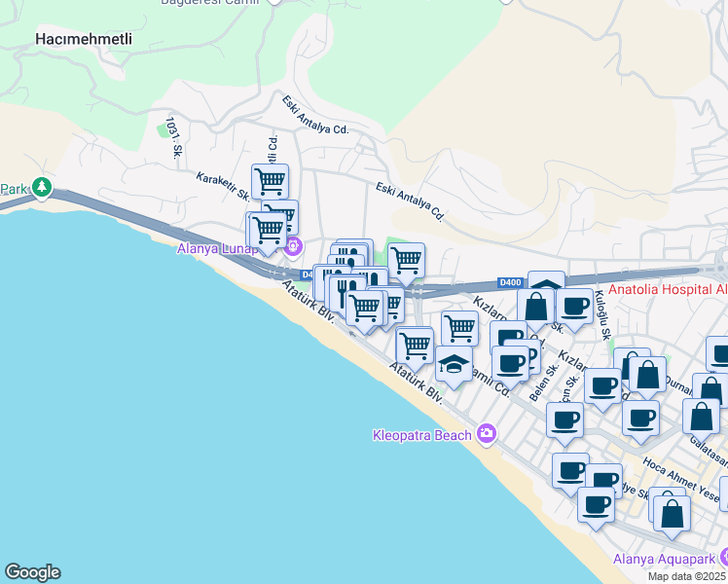This screenshot has width=728, height=584.
Task: Click the Alanya Aquapark text label
Action: point(663,559)
